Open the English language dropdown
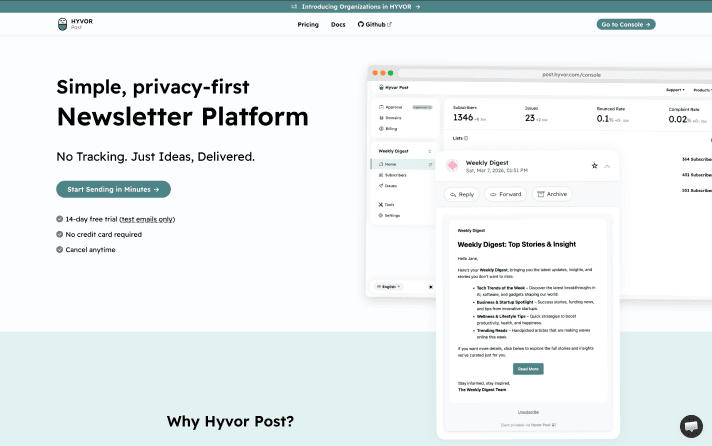 pyautogui.click(x=389, y=287)
